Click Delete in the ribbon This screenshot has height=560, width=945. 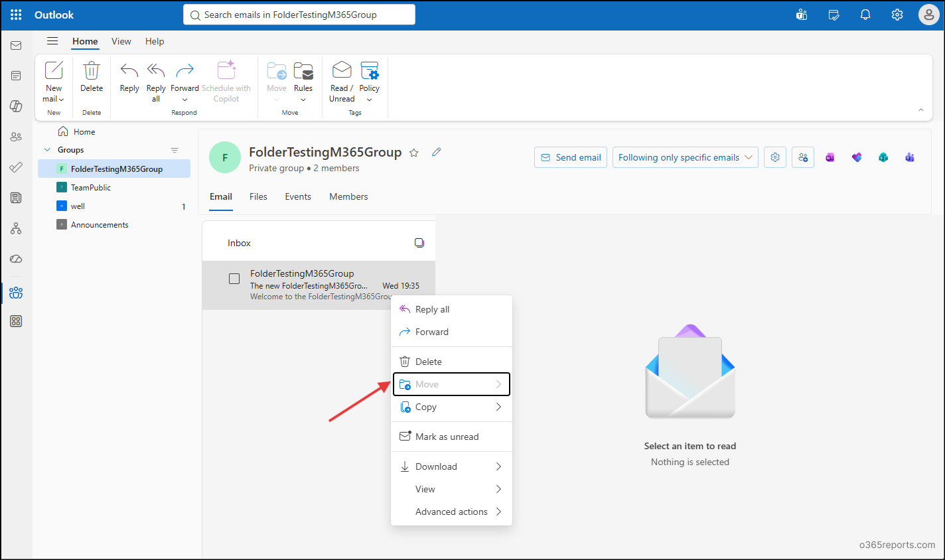tap(92, 78)
